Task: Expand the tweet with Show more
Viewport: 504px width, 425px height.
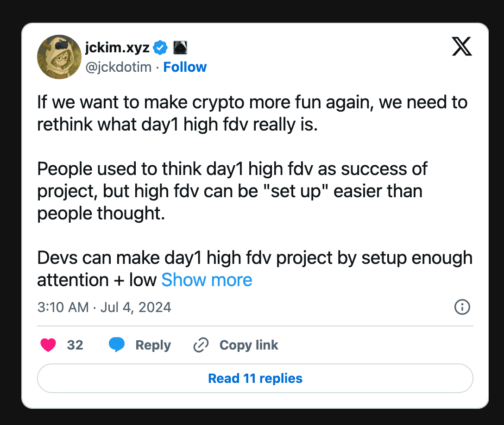Action: coord(207,280)
